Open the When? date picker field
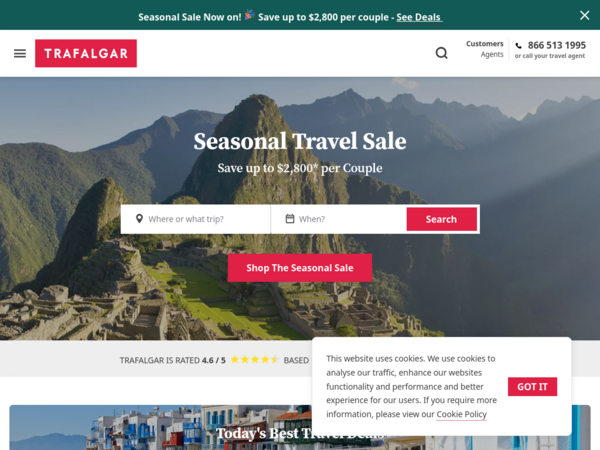600x450 pixels. 339,219
